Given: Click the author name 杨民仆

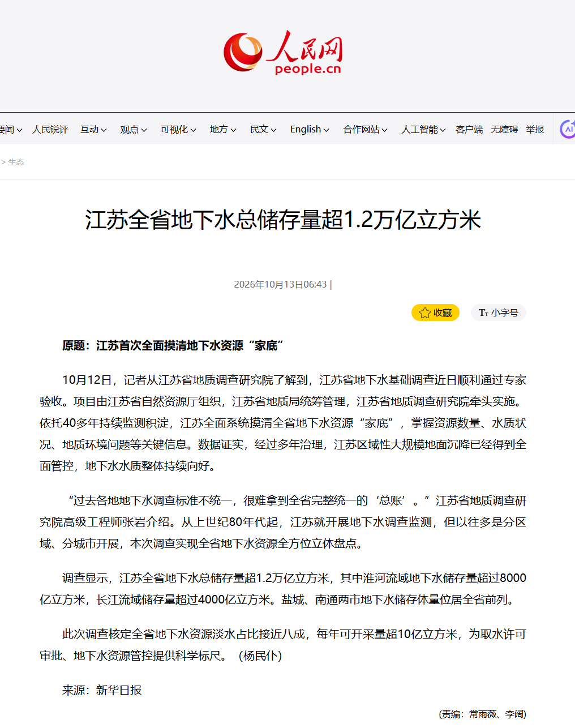Looking at the screenshot, I should [x=260, y=656].
